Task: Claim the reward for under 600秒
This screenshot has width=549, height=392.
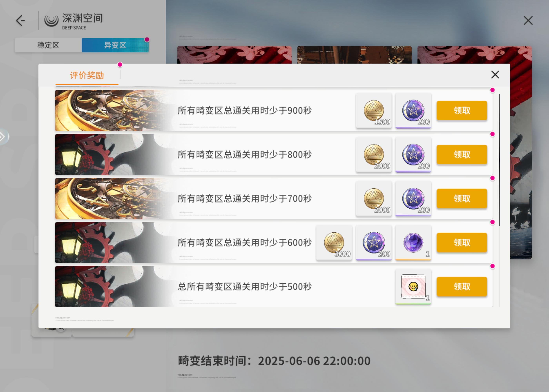Action: click(462, 243)
